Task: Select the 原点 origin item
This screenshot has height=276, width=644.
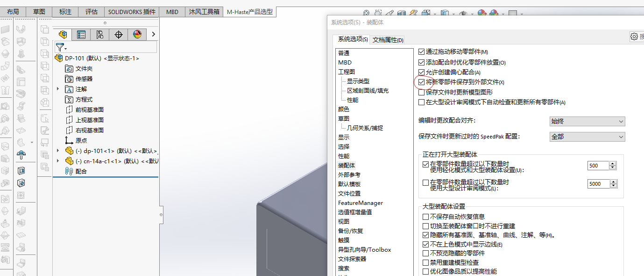Action: 76,140
